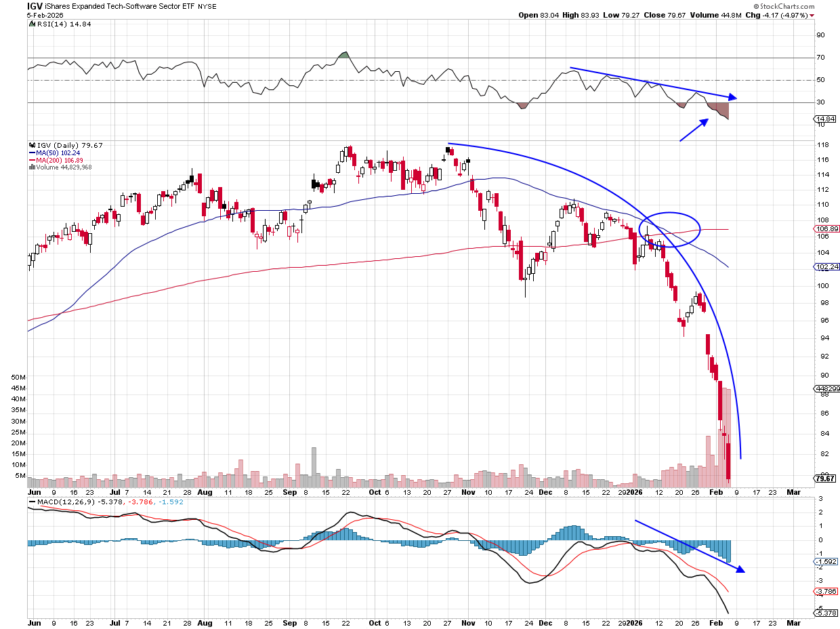Click the RSI(14) indicator legend icon
Image resolution: width=840 pixels, height=629 pixels.
31,24
